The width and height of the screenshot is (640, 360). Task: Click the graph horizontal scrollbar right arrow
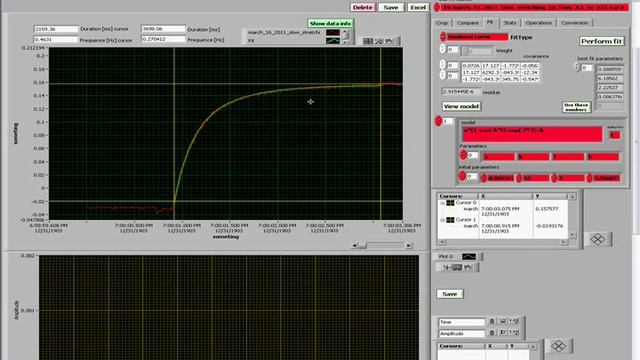click(409, 245)
